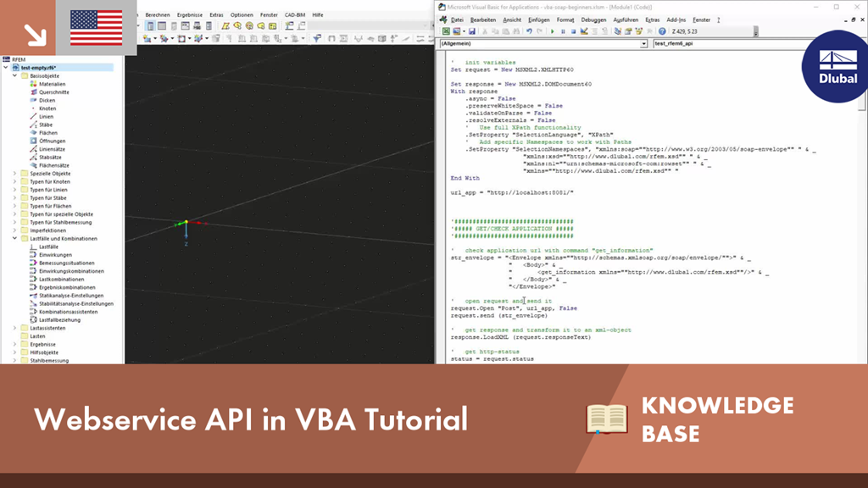This screenshot has width=868, height=488.
Task: Select Linien in the navigator tree
Action: 47,117
